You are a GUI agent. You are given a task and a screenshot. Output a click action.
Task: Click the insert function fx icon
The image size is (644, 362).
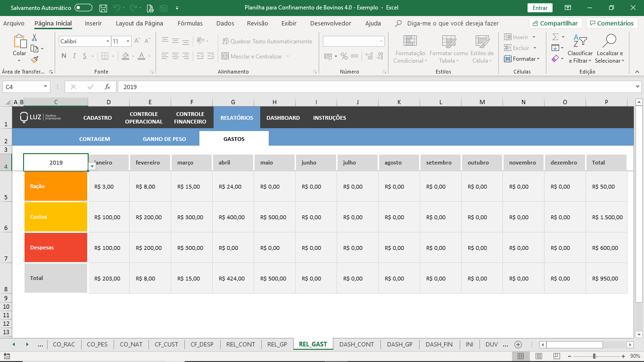point(107,87)
